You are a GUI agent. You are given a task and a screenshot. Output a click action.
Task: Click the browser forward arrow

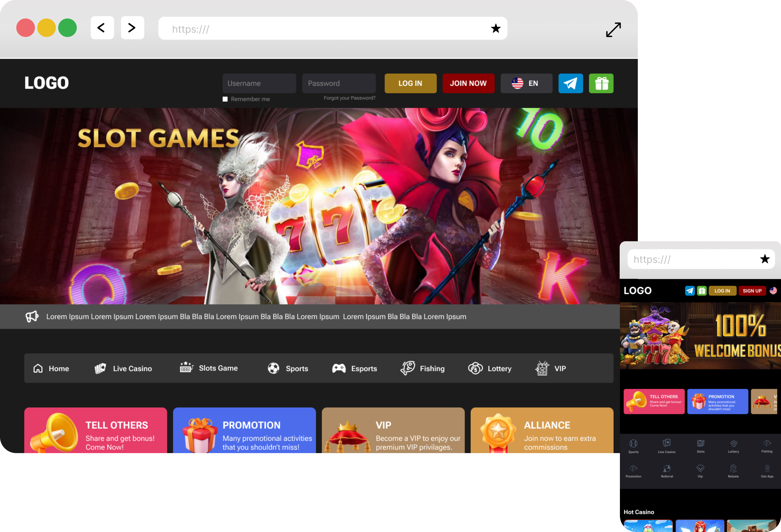click(132, 28)
